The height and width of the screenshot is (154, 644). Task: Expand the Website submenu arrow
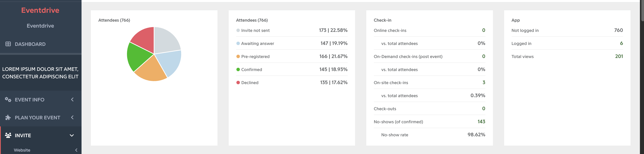pyautogui.click(x=76, y=150)
